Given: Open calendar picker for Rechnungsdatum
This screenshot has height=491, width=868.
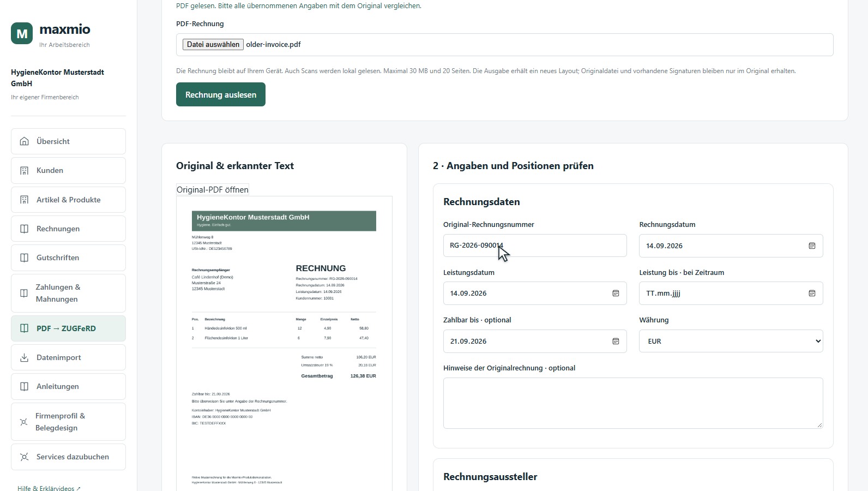Looking at the screenshot, I should [x=812, y=246].
